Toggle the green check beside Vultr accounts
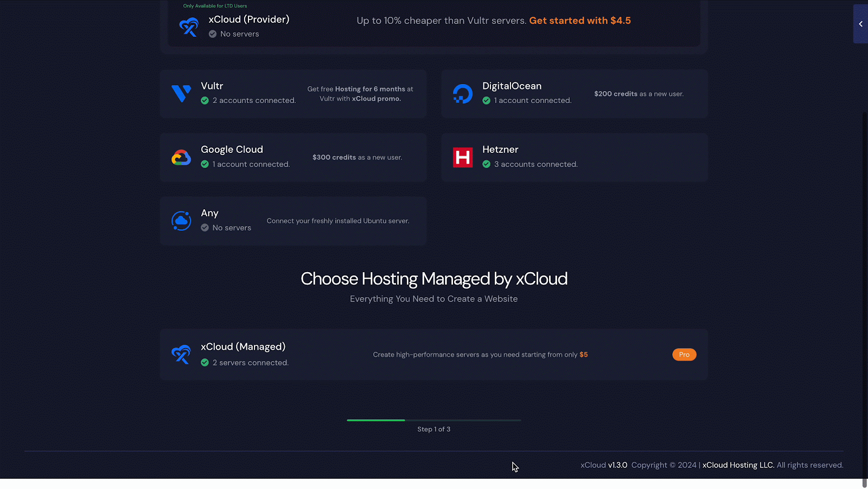The width and height of the screenshot is (868, 489). 205,100
